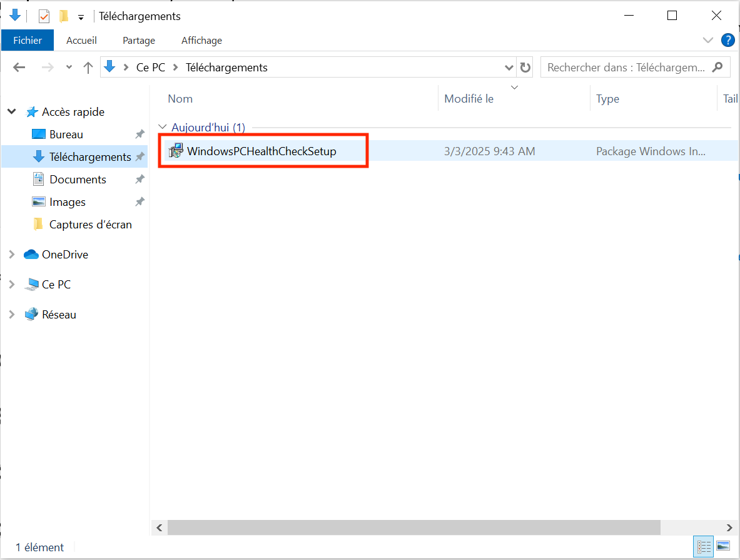Click the horizontal scrollbar thumb

(x=414, y=528)
